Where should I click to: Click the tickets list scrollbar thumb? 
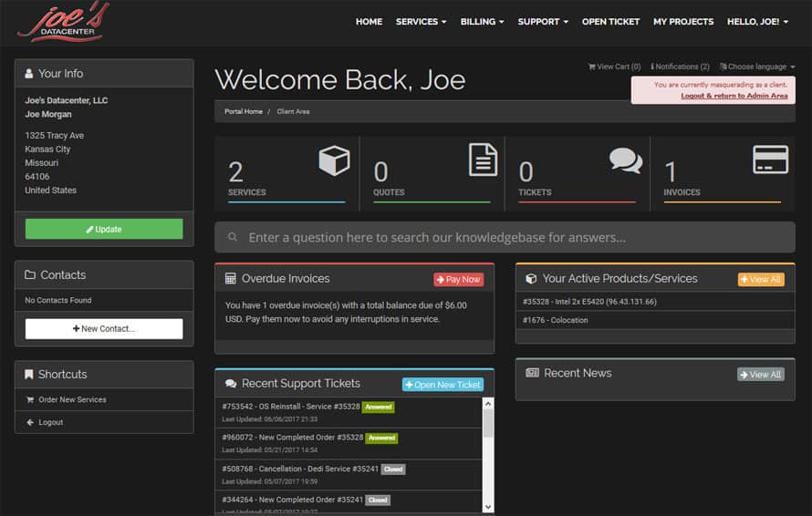(x=488, y=424)
